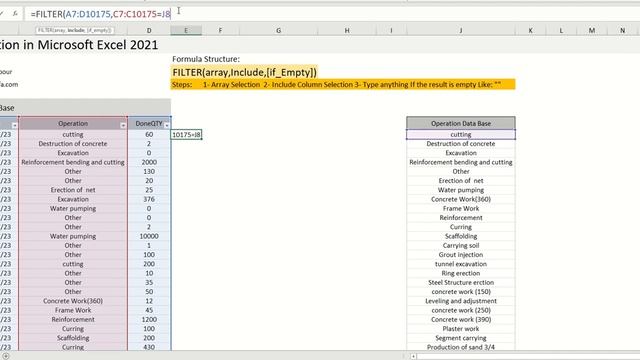Select 'concrete work (250)' cell
This screenshot has width=640, height=360.
click(461, 310)
